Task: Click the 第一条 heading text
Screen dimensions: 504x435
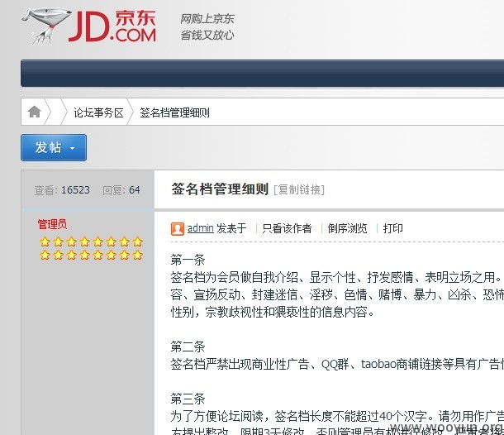Action: (188, 260)
